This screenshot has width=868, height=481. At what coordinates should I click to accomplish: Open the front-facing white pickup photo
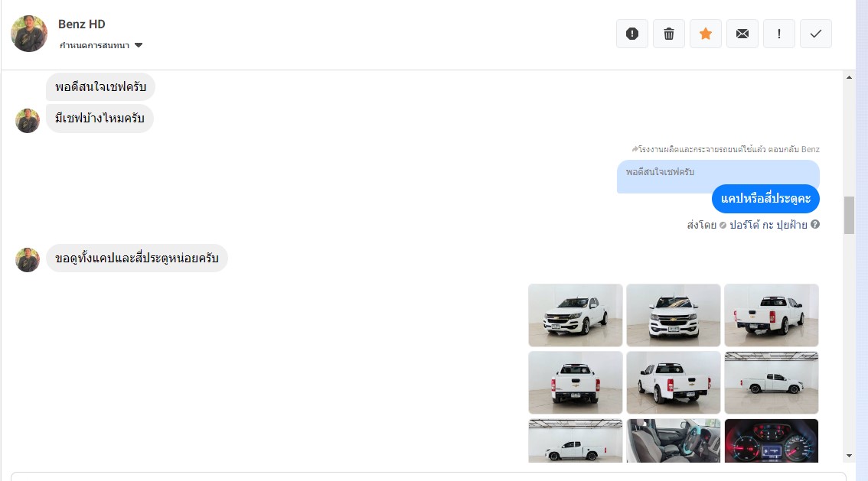(x=674, y=315)
